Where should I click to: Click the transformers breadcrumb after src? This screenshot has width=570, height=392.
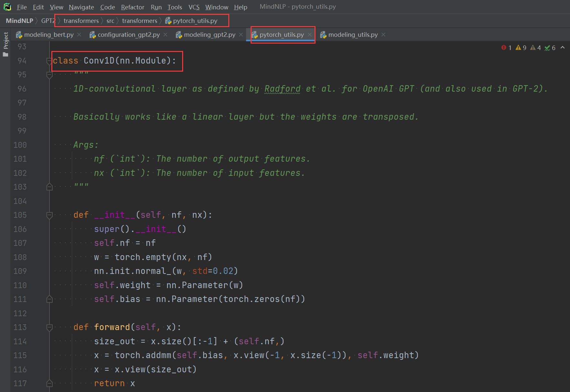click(x=140, y=21)
